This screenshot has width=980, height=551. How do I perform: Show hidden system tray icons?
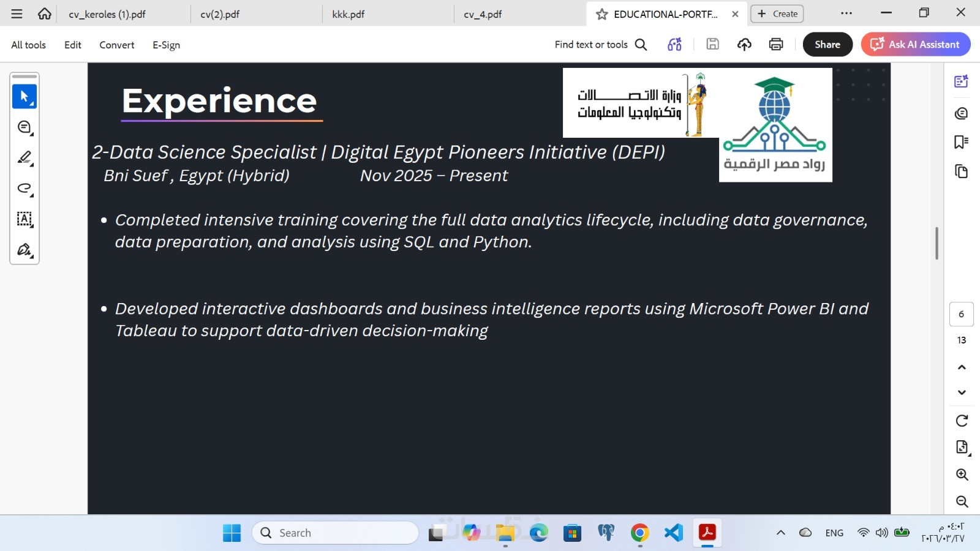(x=780, y=533)
